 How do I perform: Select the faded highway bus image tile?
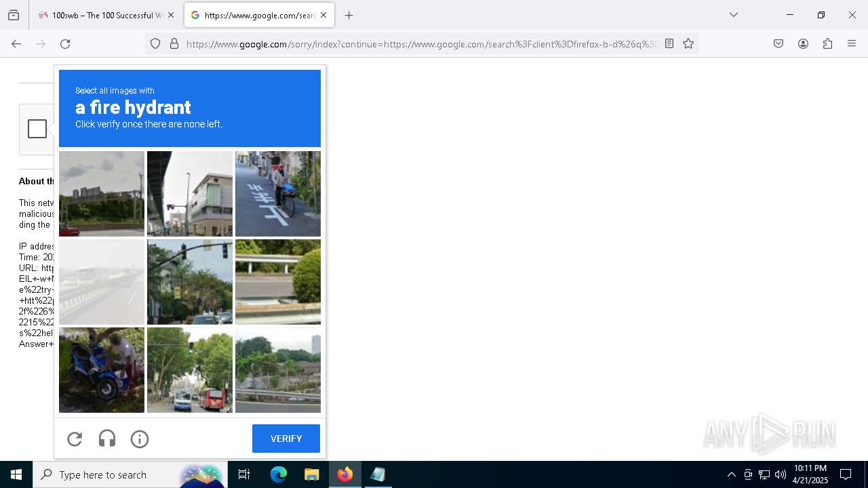tap(102, 282)
